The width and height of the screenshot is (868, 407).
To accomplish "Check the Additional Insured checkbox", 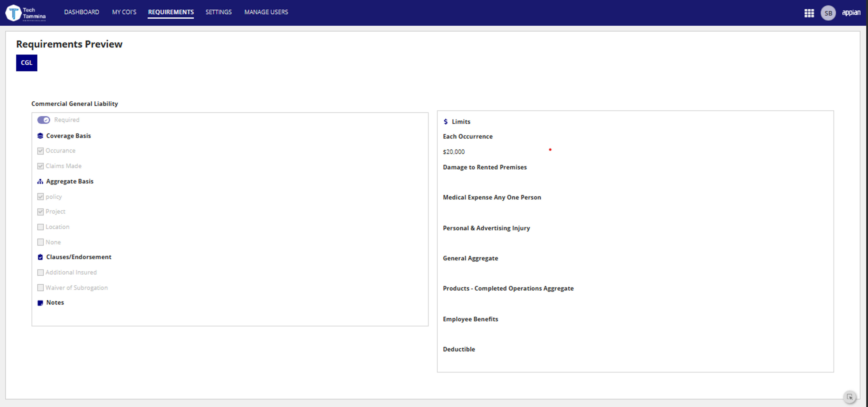I will click(40, 272).
